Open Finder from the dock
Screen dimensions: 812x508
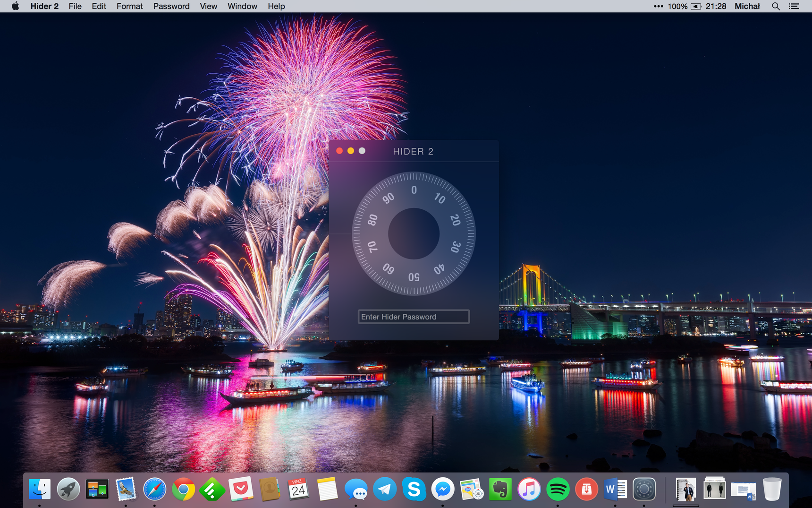pyautogui.click(x=40, y=490)
